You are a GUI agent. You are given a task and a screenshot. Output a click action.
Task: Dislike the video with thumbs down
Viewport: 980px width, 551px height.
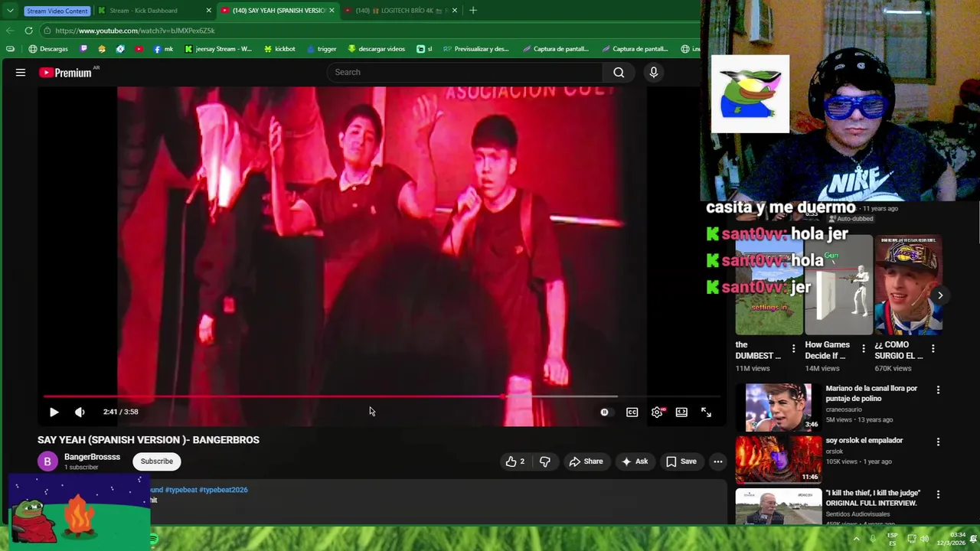pyautogui.click(x=545, y=461)
